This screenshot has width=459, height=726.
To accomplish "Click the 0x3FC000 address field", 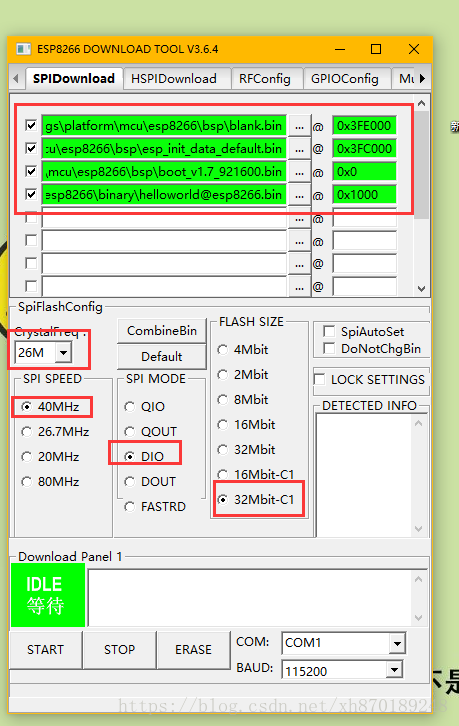I will coord(365,149).
